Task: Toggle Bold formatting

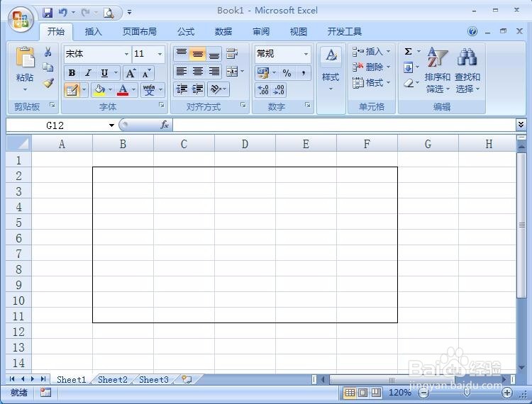Action: (72, 73)
